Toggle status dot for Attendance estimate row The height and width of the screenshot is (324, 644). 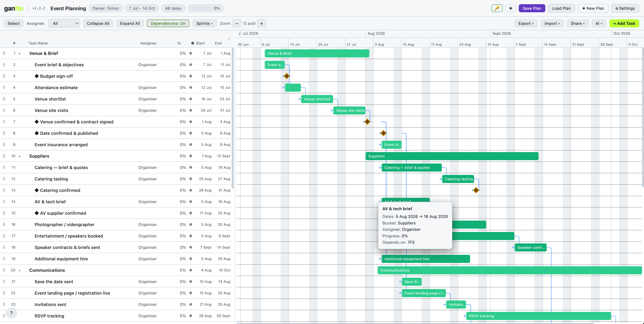pyautogui.click(x=191, y=87)
